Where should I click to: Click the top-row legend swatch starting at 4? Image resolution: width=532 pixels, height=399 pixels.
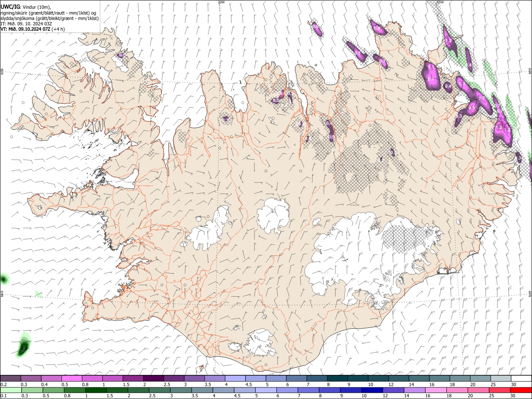pyautogui.click(x=234, y=379)
